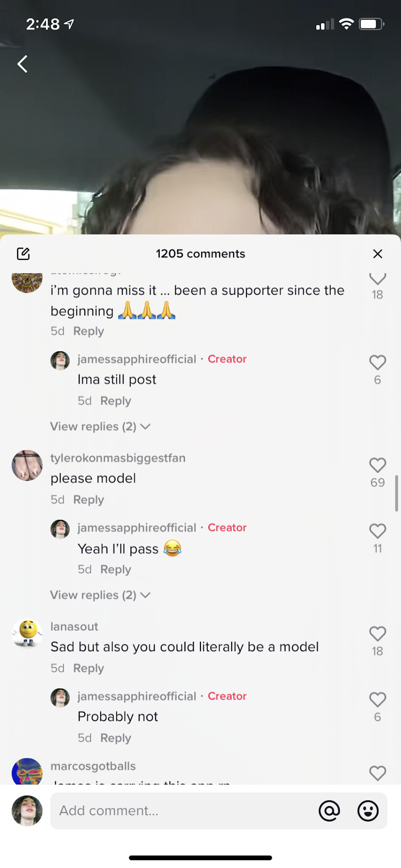401x868 pixels.
Task: Open the emoji picker smiley icon
Action: click(x=368, y=811)
